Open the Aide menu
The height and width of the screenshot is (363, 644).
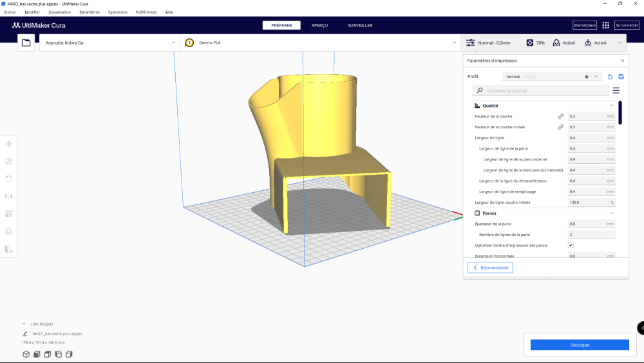(169, 12)
